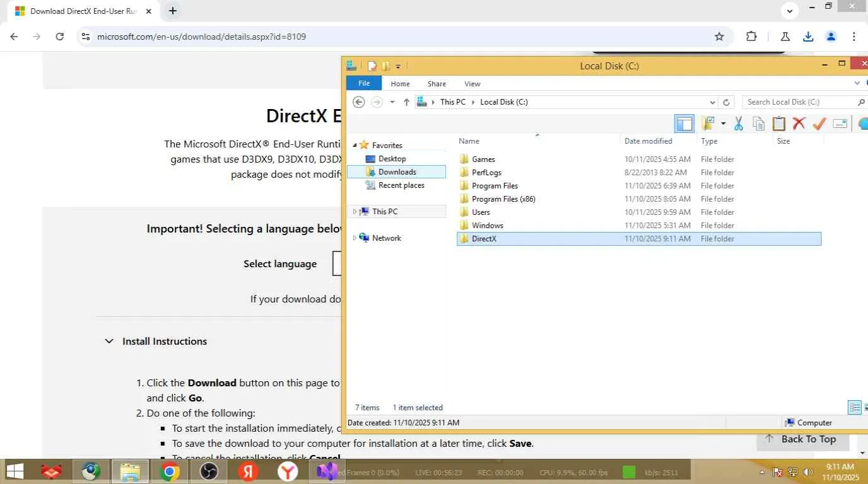Go up one folder level in Explorer
The width and height of the screenshot is (868, 484).
point(406,102)
